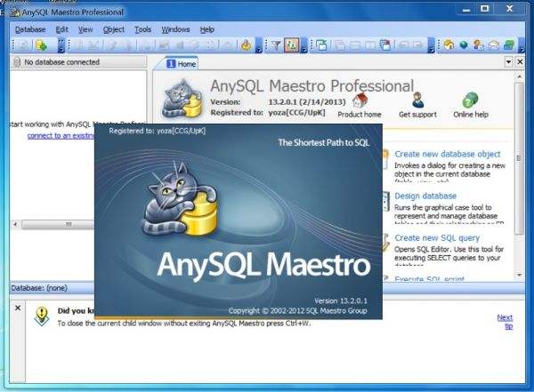Click the envelope toolbar icon
Image resolution: width=534 pixels, height=392 pixels.
494,45
